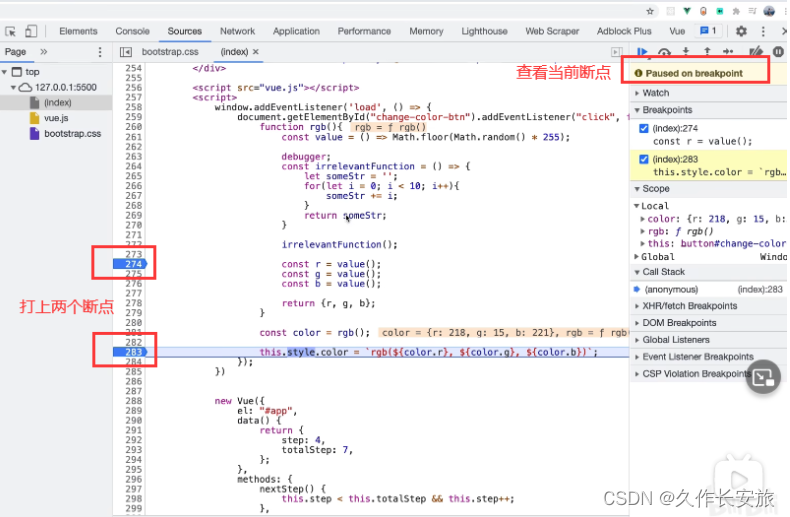Open the Memory tab
This screenshot has width=790, height=517.
tap(426, 31)
